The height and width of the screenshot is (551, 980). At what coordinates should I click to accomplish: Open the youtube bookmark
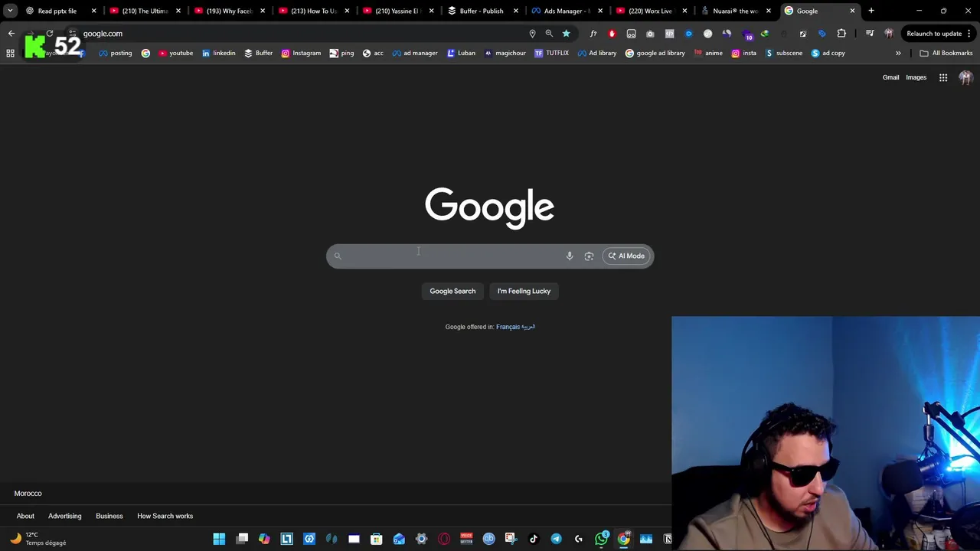(175, 53)
